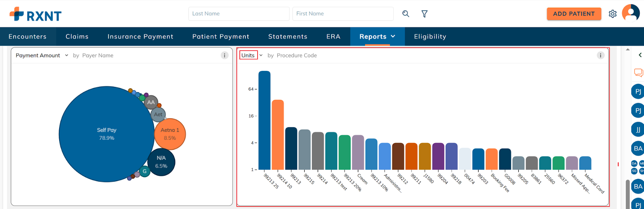Click the ADD PATIENT button
This screenshot has width=644, height=209.
[x=574, y=14]
